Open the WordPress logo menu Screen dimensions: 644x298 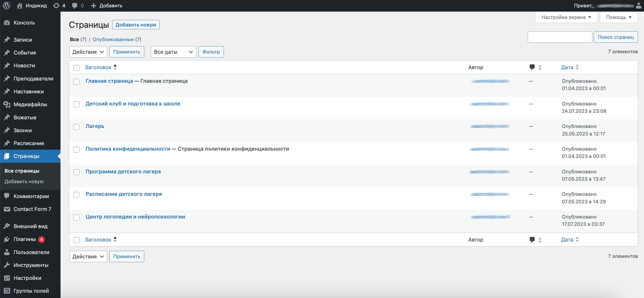tap(7, 6)
